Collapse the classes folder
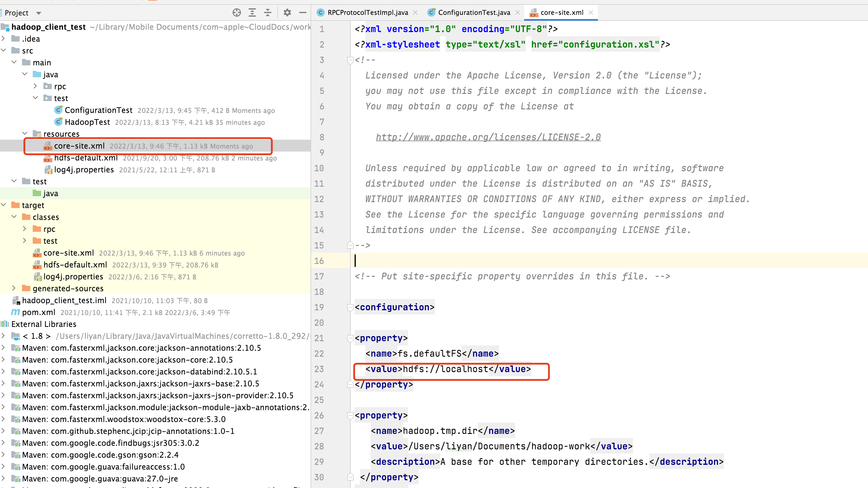Viewport: 868px width, 488px height. (x=14, y=217)
